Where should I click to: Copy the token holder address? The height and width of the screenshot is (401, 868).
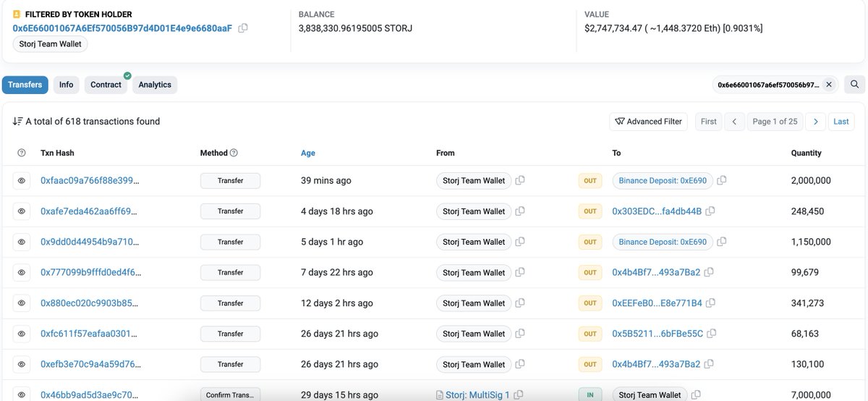click(x=243, y=28)
